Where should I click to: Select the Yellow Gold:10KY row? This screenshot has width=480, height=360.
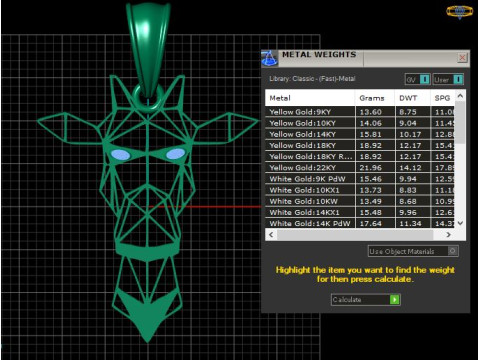tap(360, 123)
